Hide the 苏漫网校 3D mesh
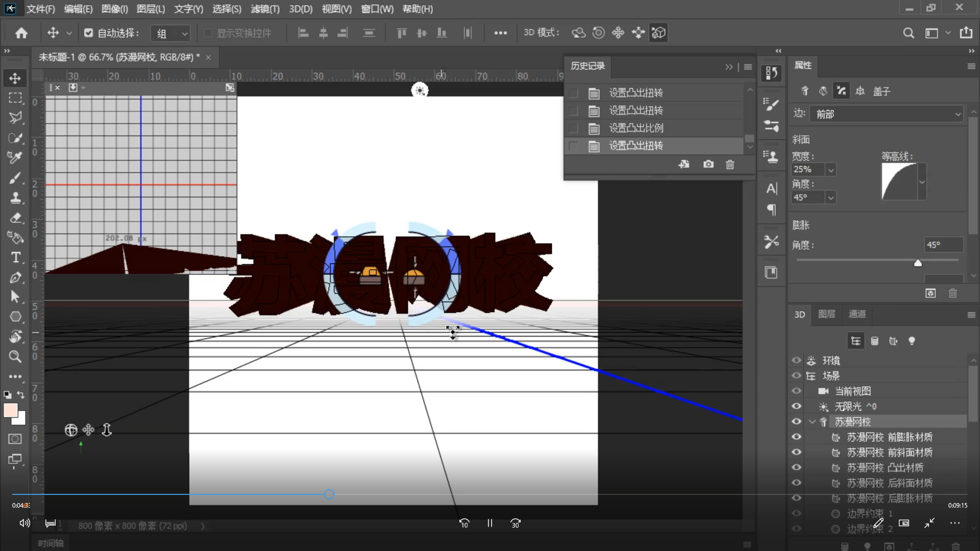Screen dimensions: 980x551 pyautogui.click(x=796, y=421)
